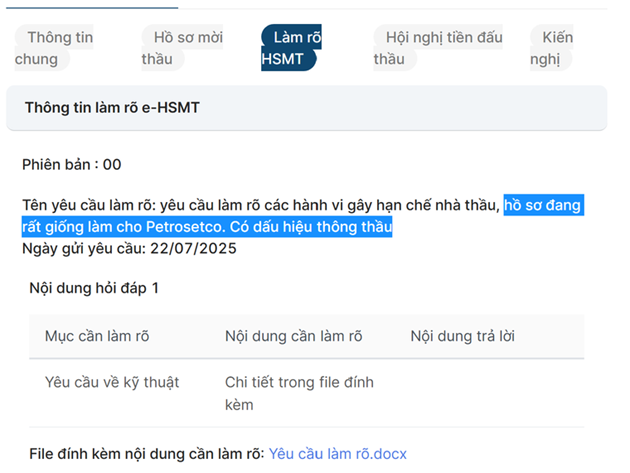
Task: Select the Làm rõ HSMT tab
Action: 291,48
